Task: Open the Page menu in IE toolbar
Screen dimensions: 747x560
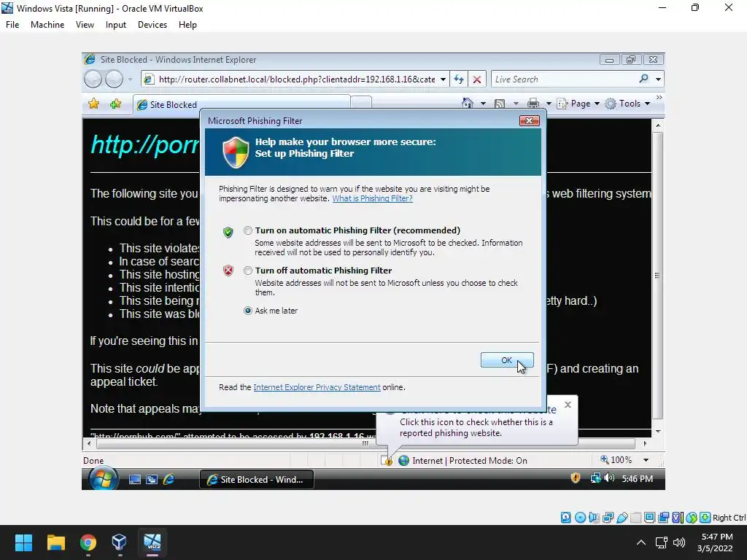Action: click(x=578, y=104)
